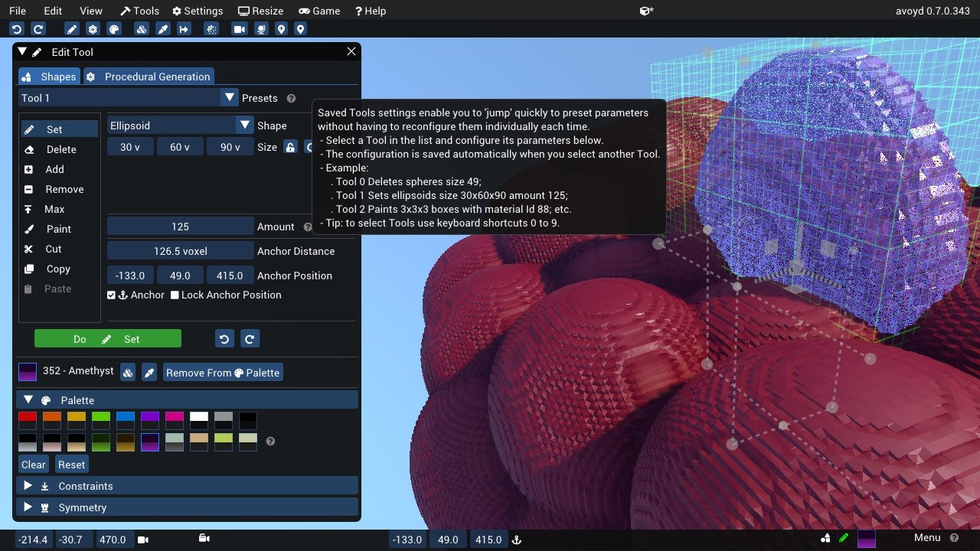Screen dimensions: 980x551
Task: Click the Redo icon in the top toolbar
Action: pos(38,29)
